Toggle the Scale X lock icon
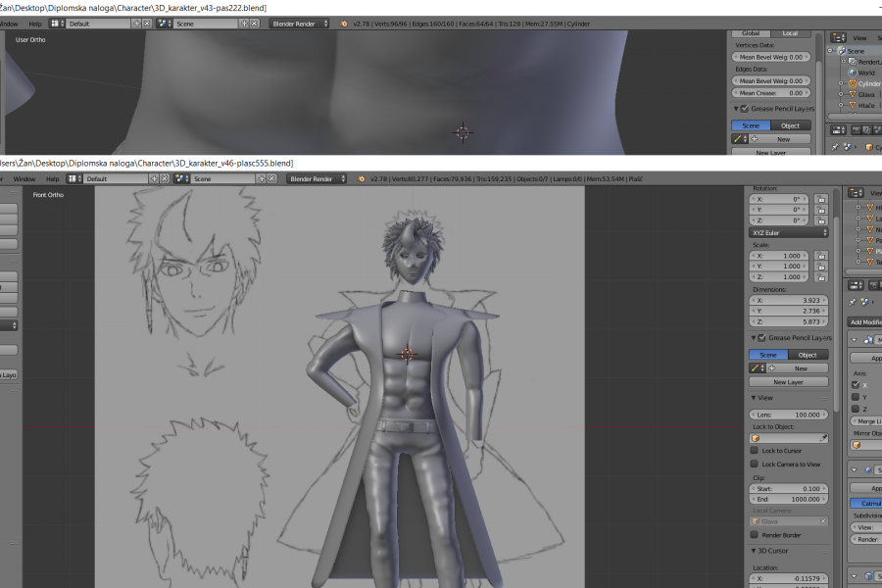This screenshot has width=882, height=588. click(x=821, y=256)
